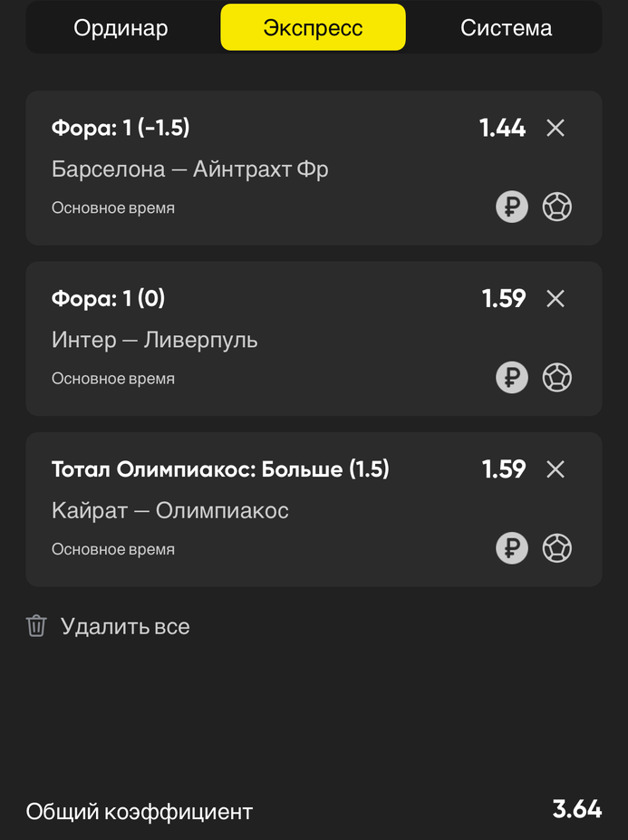Click the Удалить все text link

click(x=125, y=626)
